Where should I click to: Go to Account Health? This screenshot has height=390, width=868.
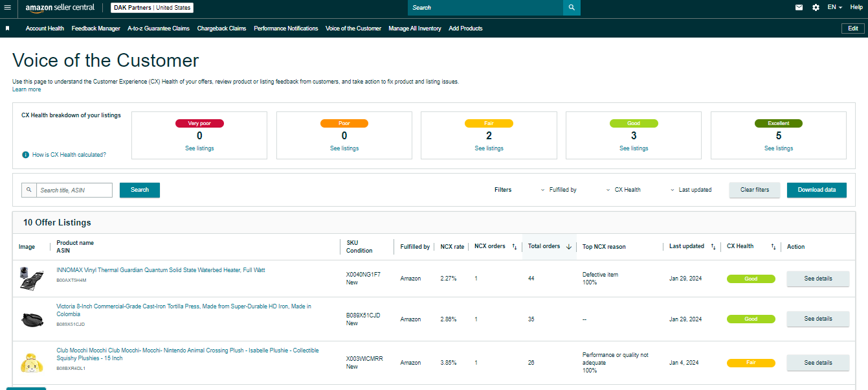tap(45, 29)
